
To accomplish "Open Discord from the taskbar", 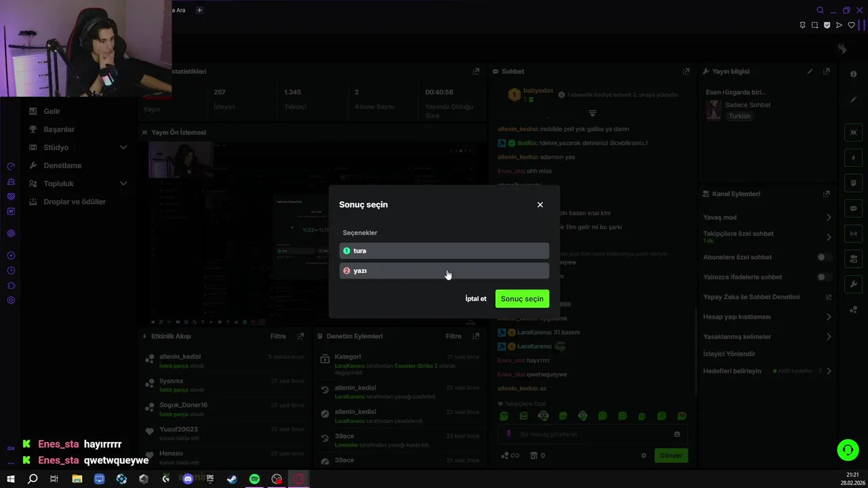I will click(x=188, y=479).
